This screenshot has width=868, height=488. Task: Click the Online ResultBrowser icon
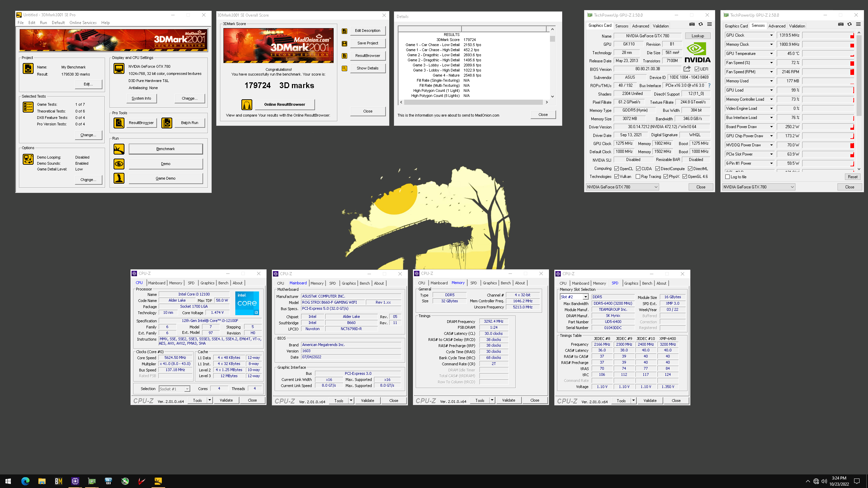pos(246,104)
